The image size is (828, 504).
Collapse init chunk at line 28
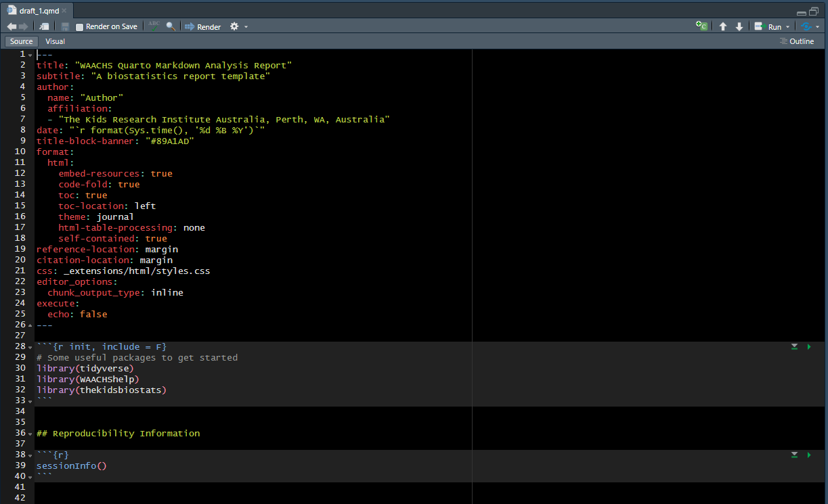[x=30, y=347]
